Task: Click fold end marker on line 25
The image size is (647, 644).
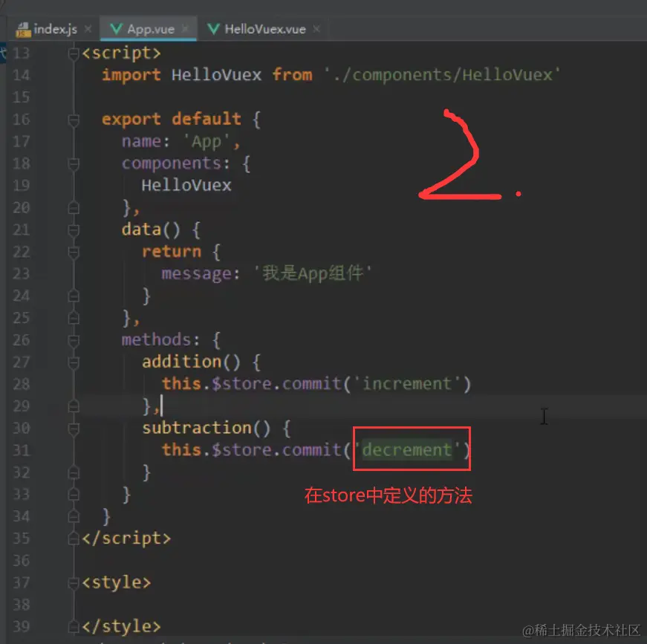Action: (74, 318)
